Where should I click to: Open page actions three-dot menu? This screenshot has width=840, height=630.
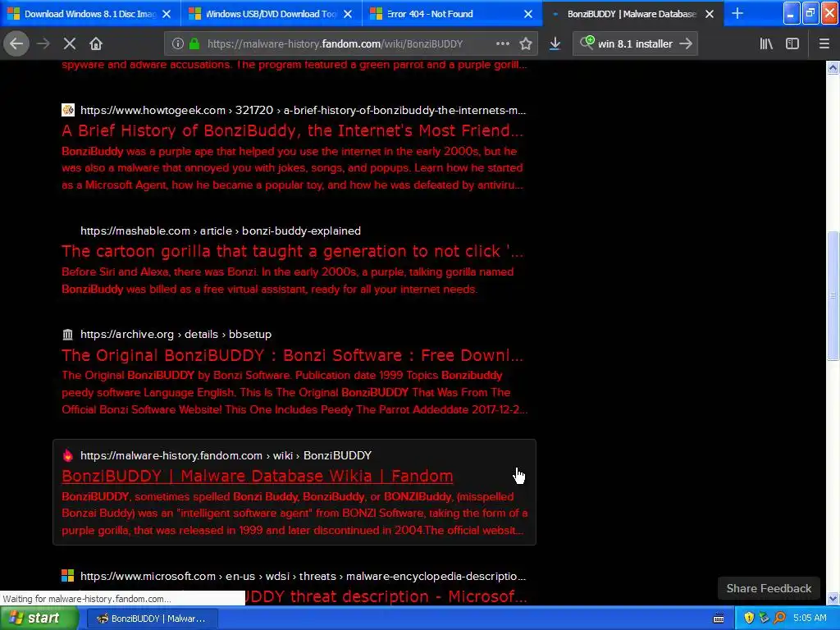503,44
